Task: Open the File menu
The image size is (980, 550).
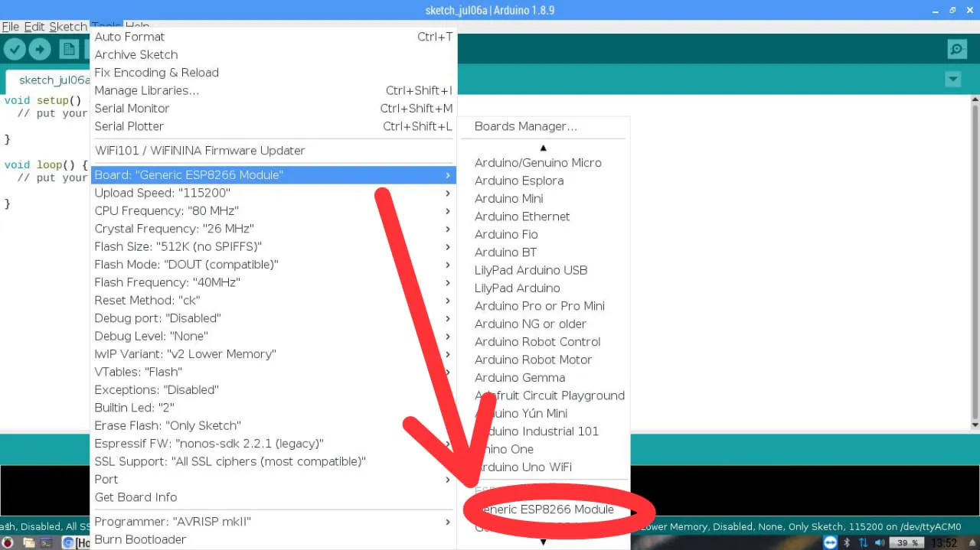Action: (x=10, y=27)
